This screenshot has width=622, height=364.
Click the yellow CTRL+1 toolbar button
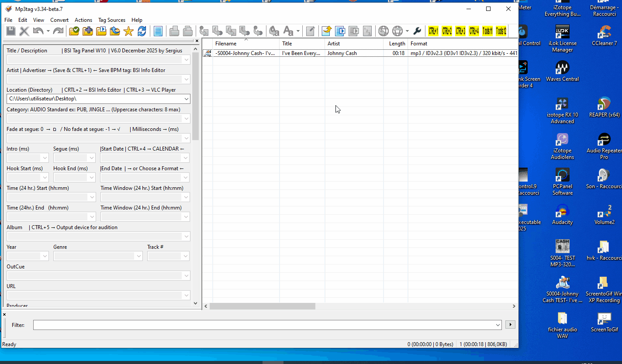click(x=433, y=31)
